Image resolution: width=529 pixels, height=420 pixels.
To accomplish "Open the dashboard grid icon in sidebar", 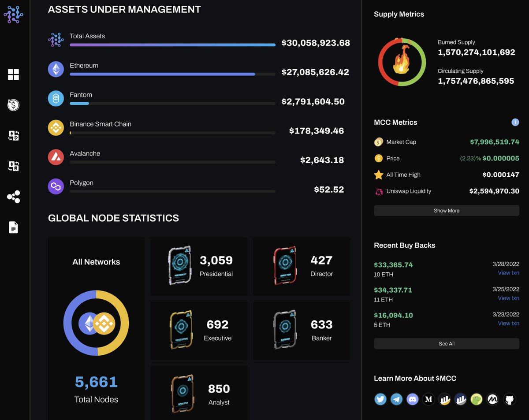I will (x=13, y=74).
